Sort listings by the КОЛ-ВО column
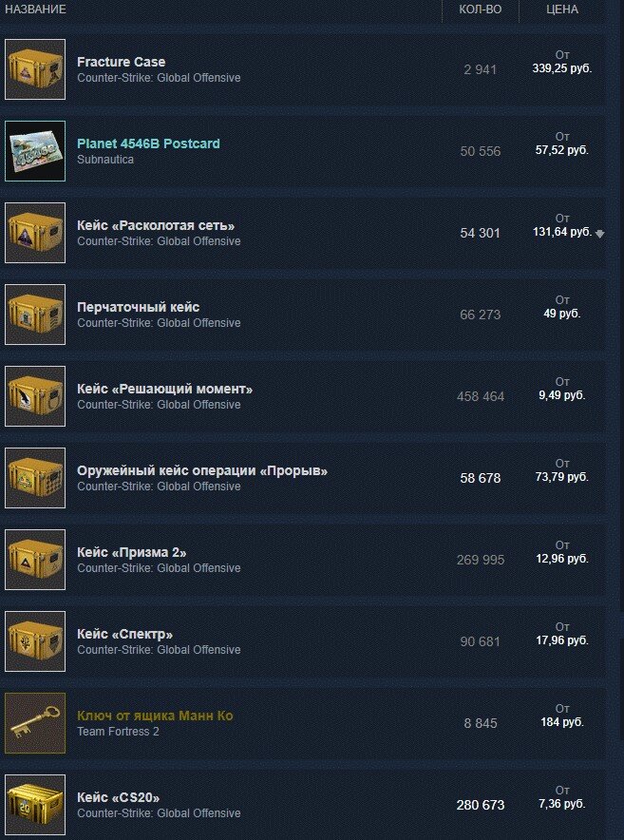This screenshot has height=840, width=624. pyautogui.click(x=481, y=10)
